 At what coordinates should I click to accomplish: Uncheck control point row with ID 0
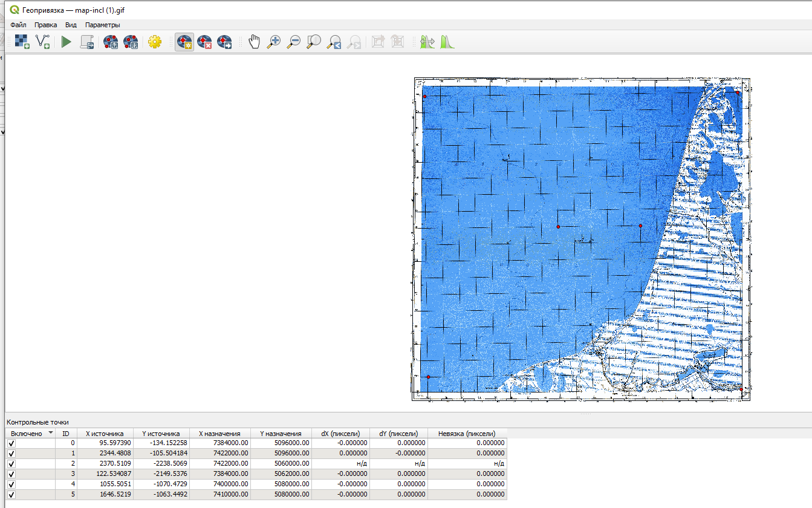click(11, 443)
